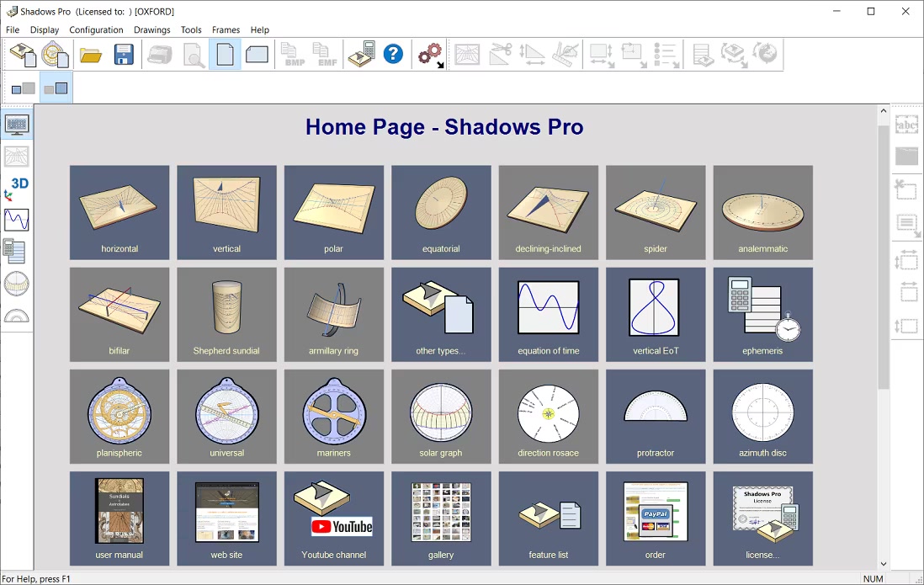Open the Shepherd sundial tile

pos(226,314)
